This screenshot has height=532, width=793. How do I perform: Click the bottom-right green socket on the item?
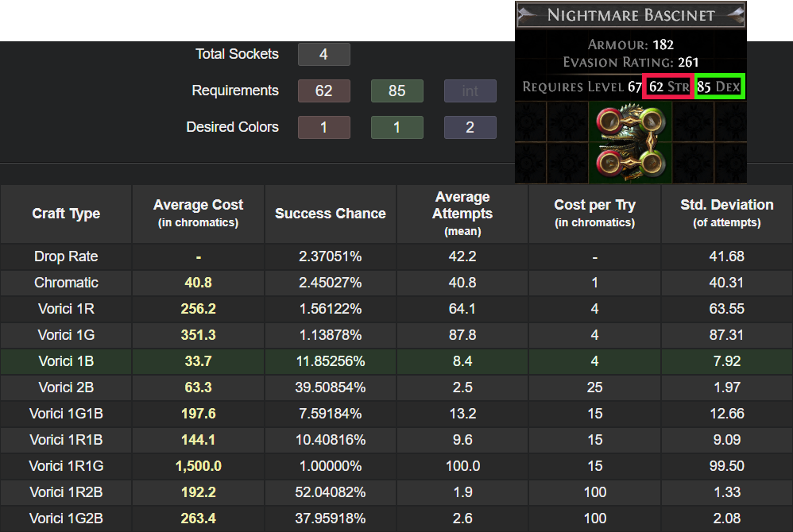point(650,163)
